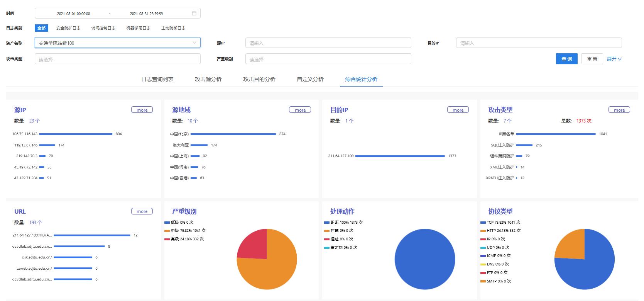Click the red slice of 严重级别 pie

click(x=255, y=245)
